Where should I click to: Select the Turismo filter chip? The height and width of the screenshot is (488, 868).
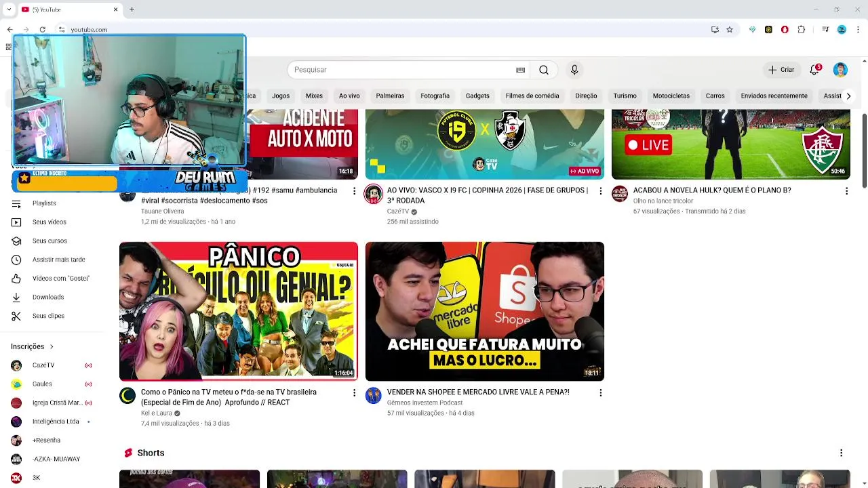625,96
